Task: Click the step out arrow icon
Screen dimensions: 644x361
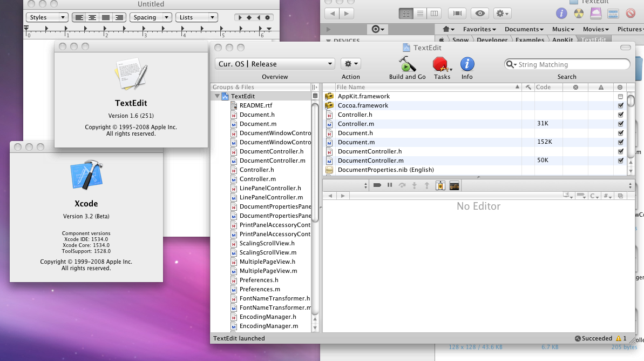Action: (427, 185)
